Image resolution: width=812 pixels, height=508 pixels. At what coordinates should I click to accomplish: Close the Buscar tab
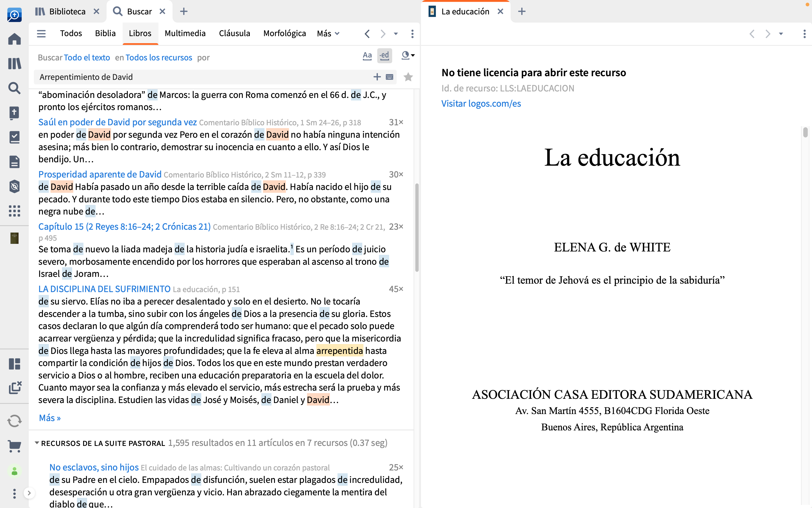[x=162, y=11]
